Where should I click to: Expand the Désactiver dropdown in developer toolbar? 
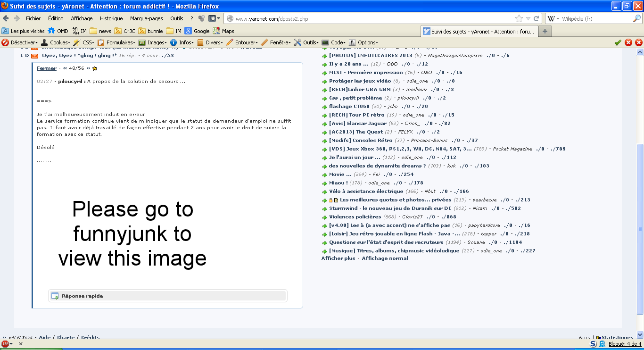20,42
